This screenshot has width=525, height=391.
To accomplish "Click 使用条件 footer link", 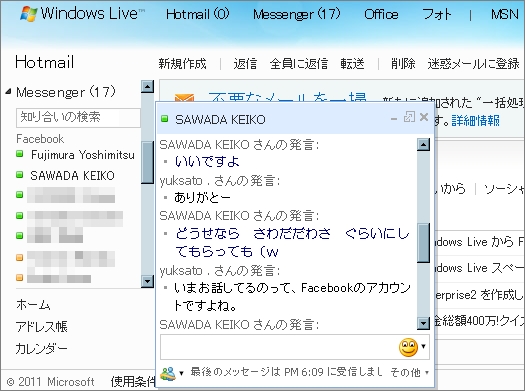I will [x=133, y=381].
